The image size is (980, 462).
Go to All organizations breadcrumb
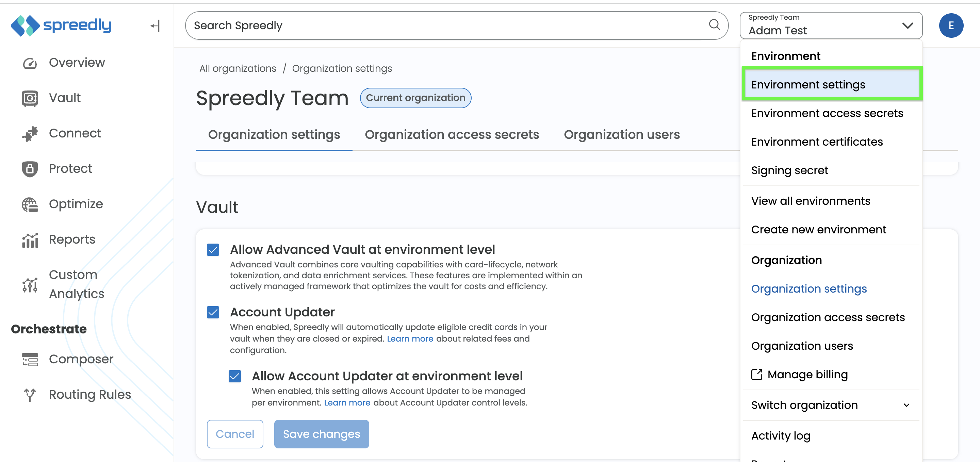pyautogui.click(x=238, y=68)
